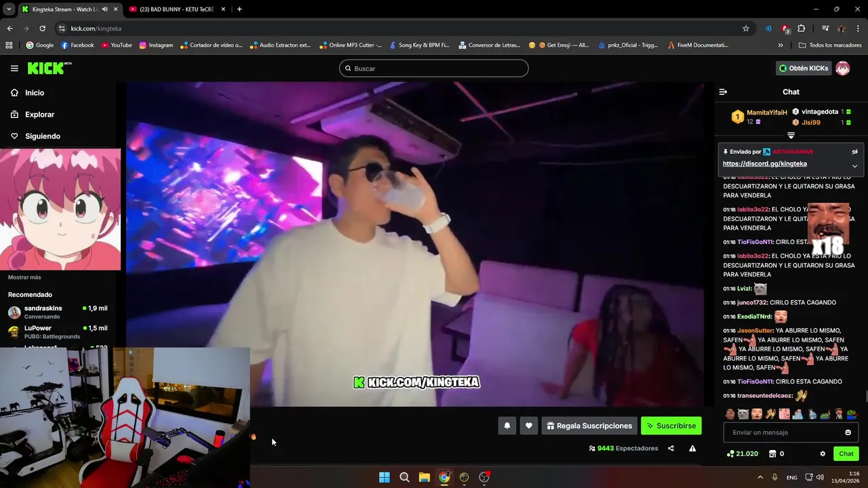This screenshot has width=868, height=488.
Task: Click username MamitaYifaiH in leaderboard
Action: pos(767,113)
